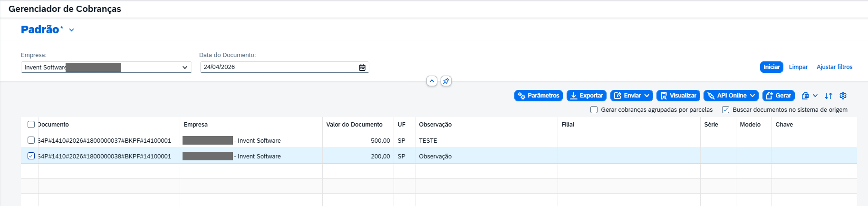Select the checkbox for the TESTE row
868x206 pixels.
point(31,140)
